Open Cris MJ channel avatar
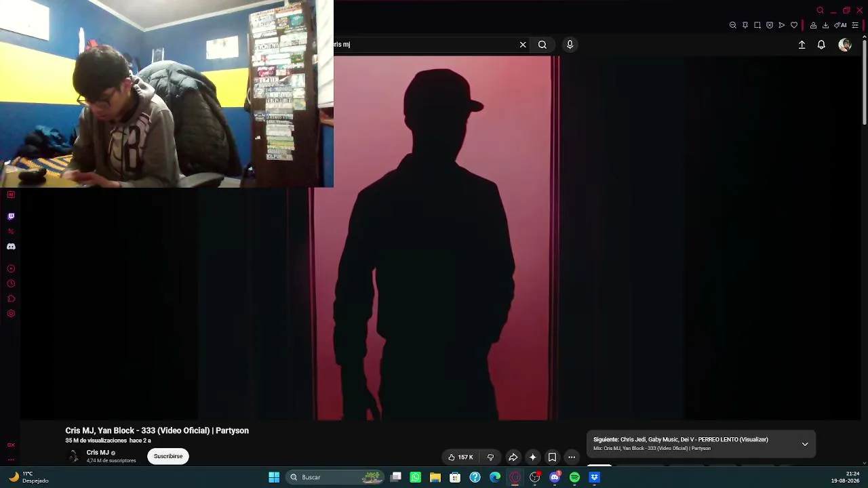The width and height of the screenshot is (868, 488). coord(73,456)
